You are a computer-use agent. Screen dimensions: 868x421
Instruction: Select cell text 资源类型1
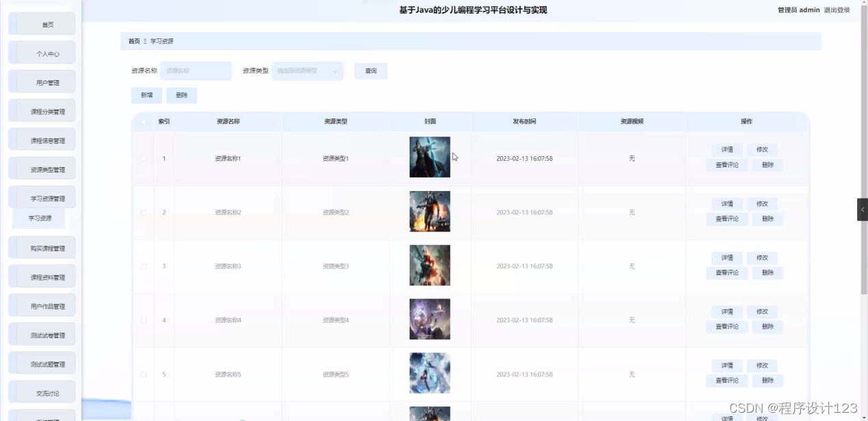pos(336,159)
